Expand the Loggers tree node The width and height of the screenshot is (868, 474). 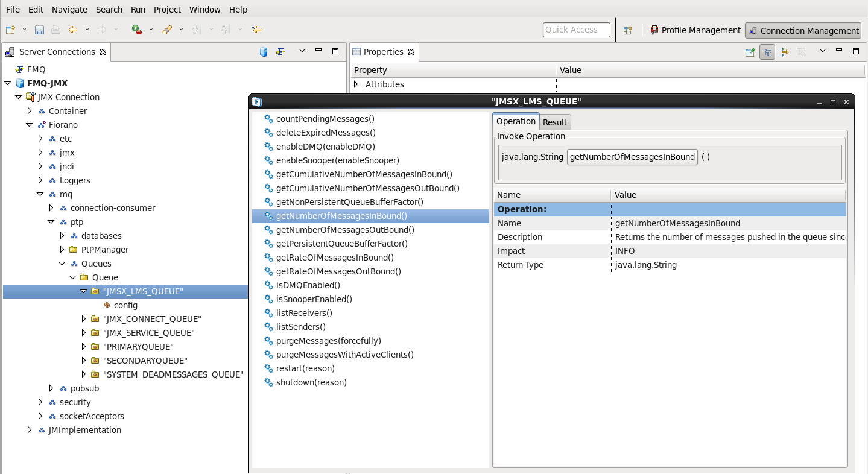pos(40,180)
